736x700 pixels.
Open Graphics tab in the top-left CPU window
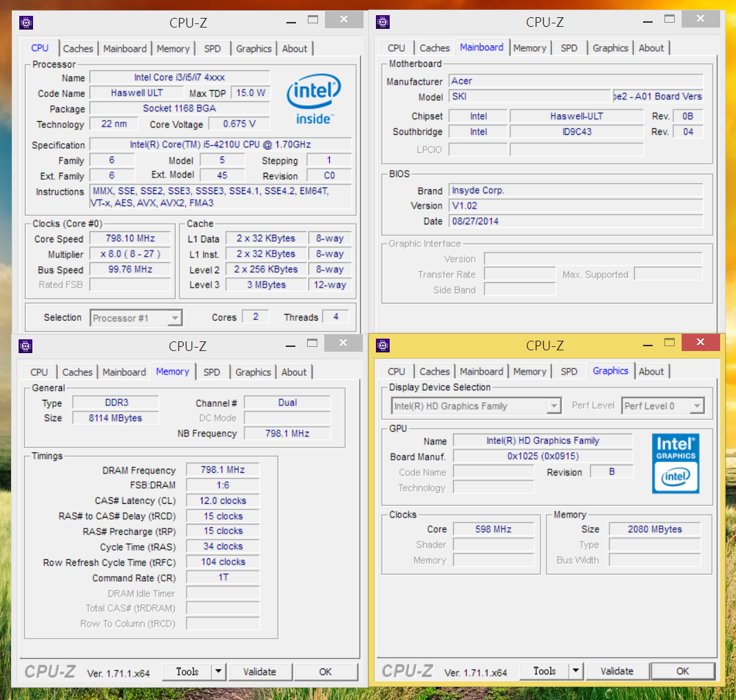click(254, 49)
